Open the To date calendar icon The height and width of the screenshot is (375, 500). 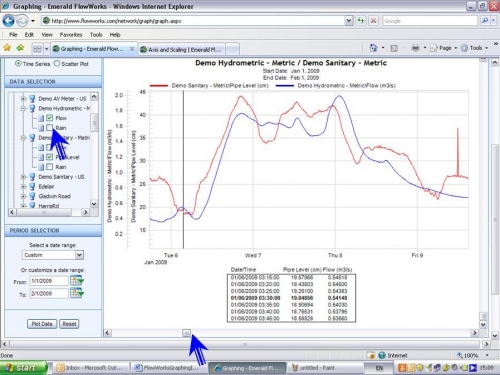click(77, 293)
